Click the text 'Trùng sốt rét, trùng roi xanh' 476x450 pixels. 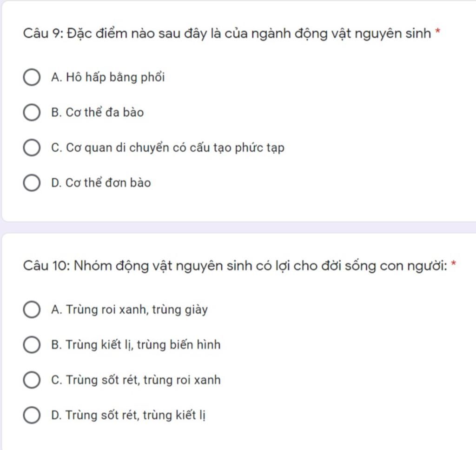click(143, 380)
